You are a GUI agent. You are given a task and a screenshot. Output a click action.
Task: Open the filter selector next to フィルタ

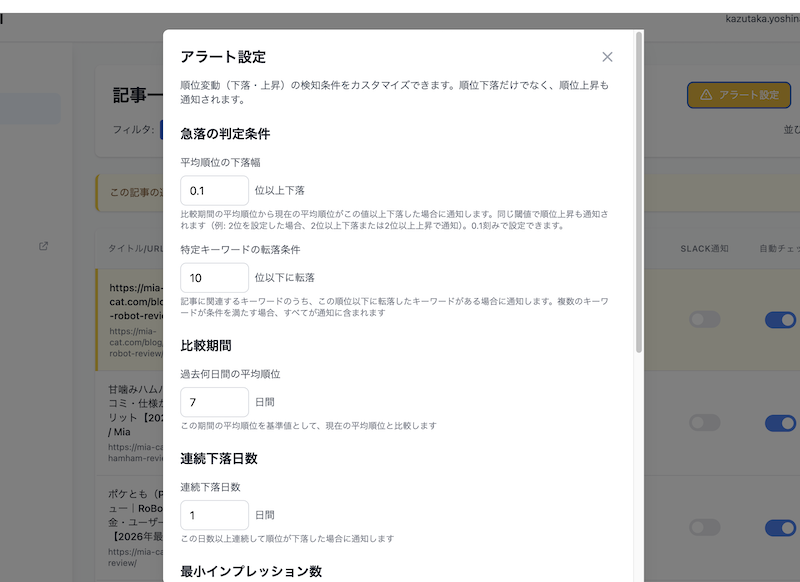pos(161,129)
